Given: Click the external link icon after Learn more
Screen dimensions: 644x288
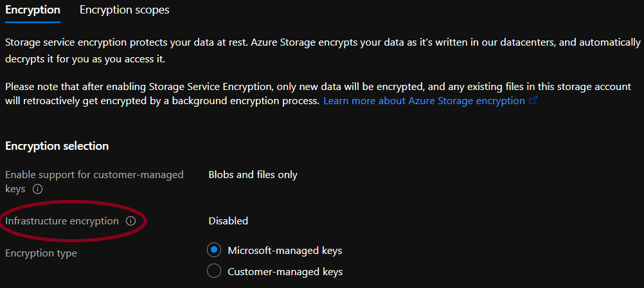Looking at the screenshot, I should (x=532, y=101).
